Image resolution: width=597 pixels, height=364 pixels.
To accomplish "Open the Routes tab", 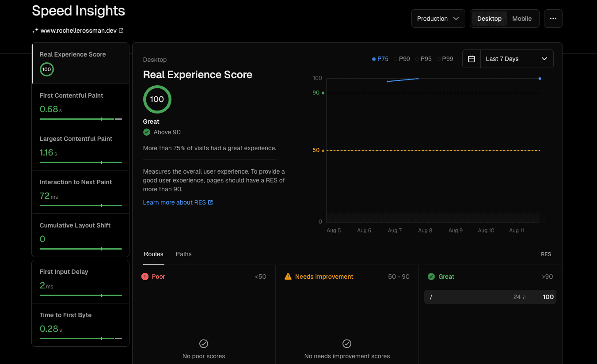I will tap(153, 254).
